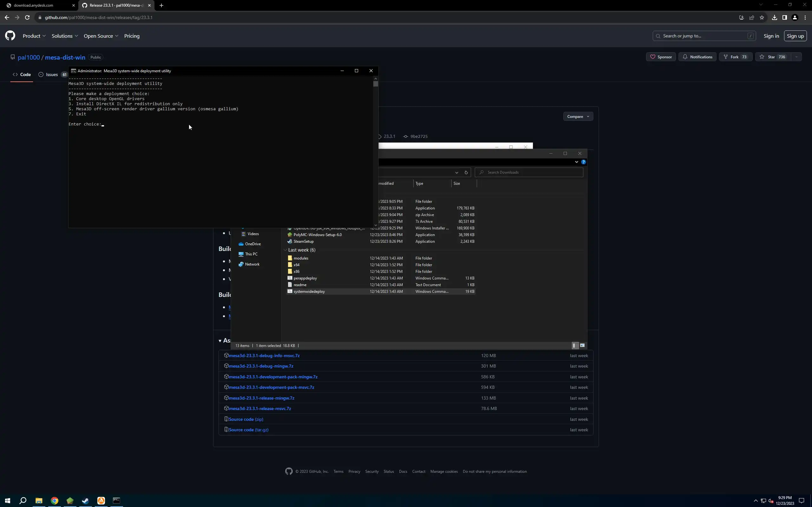The width and height of the screenshot is (812, 507).
Task: Collapse the Last week file group
Action: 285,250
